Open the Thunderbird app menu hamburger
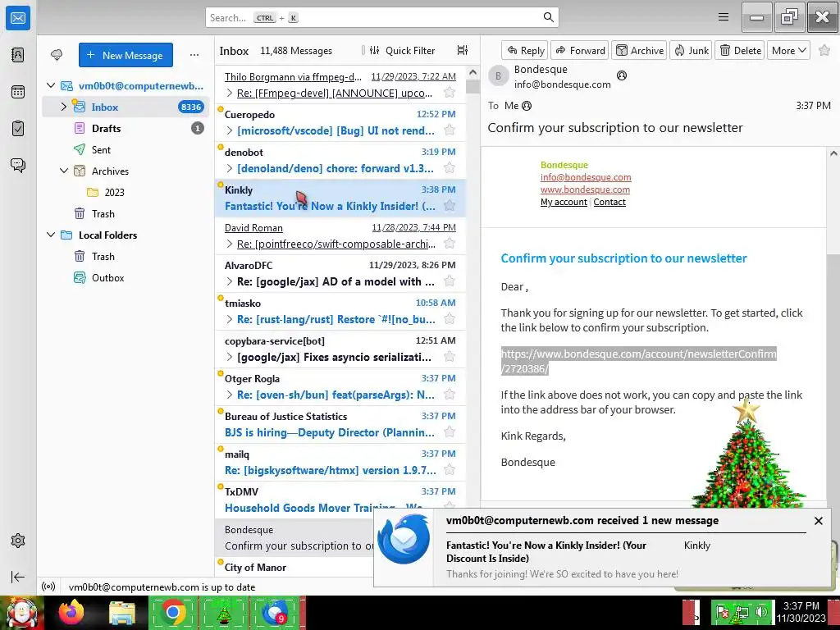Image resolution: width=840 pixels, height=630 pixels. 724,17
